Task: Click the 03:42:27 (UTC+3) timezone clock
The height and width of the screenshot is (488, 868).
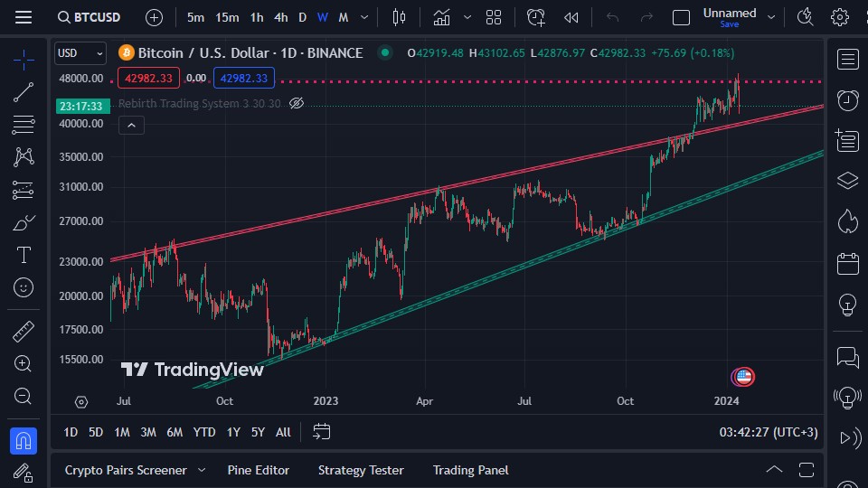Action: [x=768, y=432]
